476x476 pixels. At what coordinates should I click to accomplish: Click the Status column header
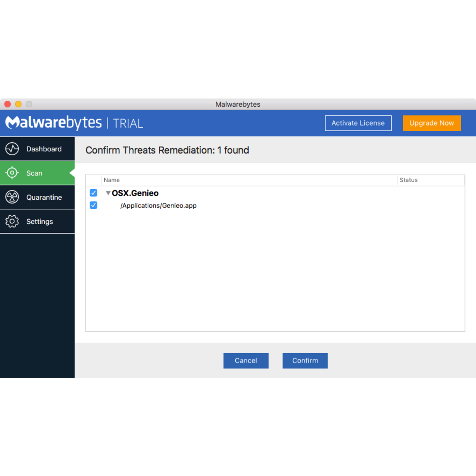tap(408, 180)
